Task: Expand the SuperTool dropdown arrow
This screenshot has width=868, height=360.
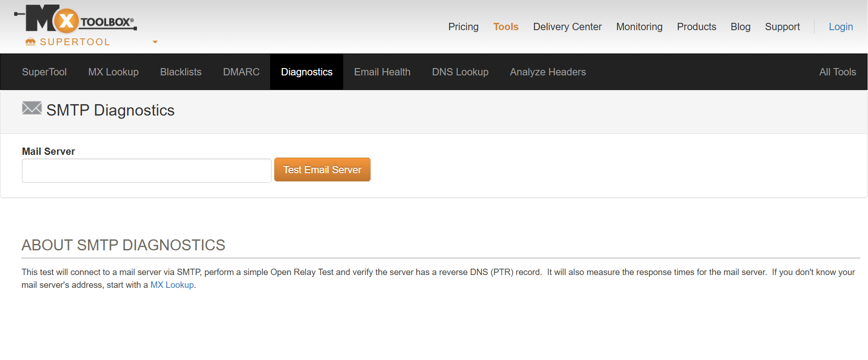Action: [x=155, y=42]
